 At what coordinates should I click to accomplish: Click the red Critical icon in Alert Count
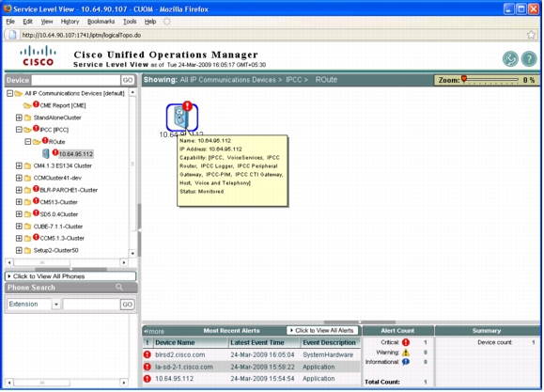[x=406, y=342]
